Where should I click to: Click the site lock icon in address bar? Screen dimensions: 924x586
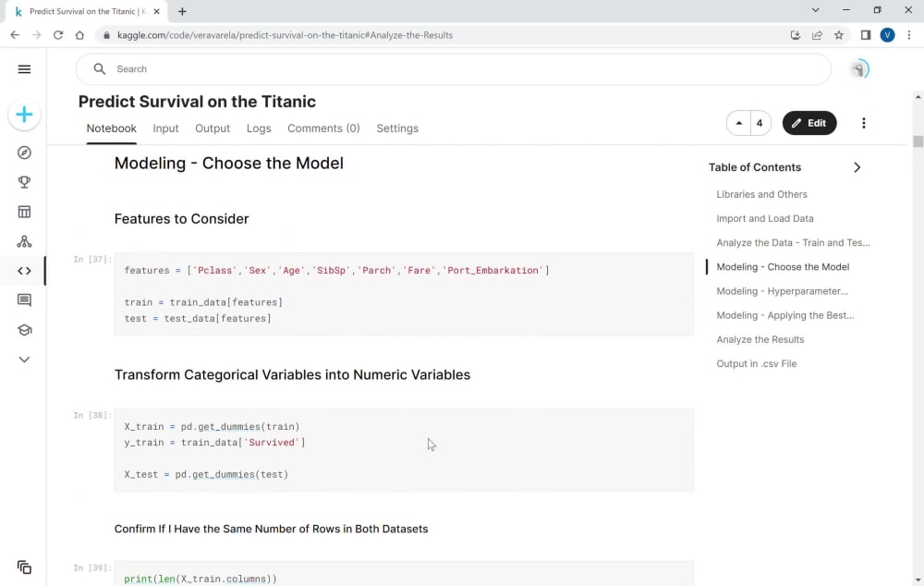click(106, 35)
